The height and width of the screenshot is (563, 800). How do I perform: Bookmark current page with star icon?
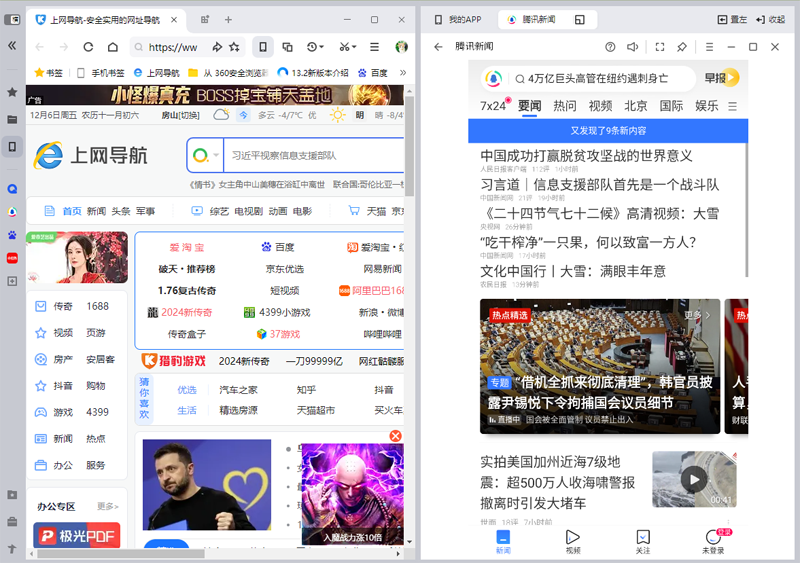point(234,47)
